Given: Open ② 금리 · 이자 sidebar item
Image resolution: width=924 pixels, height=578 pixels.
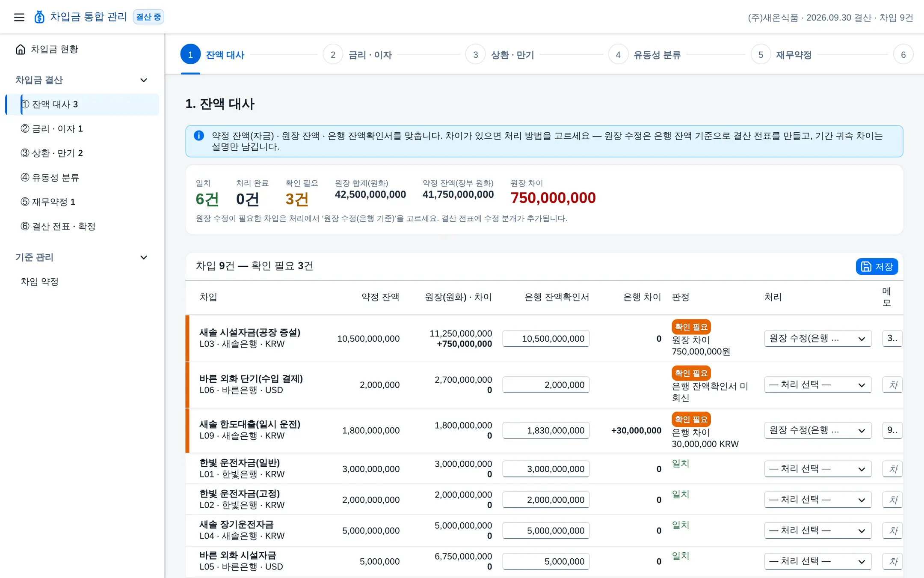Looking at the screenshot, I should point(81,128).
